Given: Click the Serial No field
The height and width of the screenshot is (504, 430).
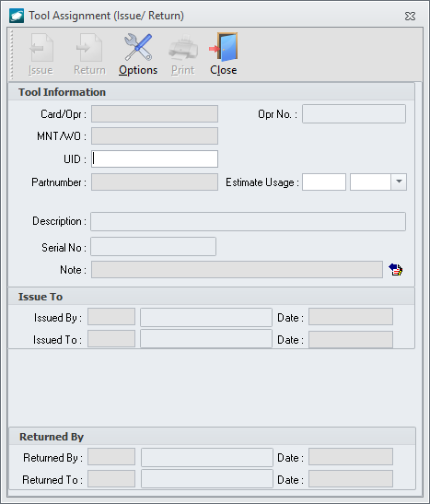Looking at the screenshot, I should coord(153,247).
